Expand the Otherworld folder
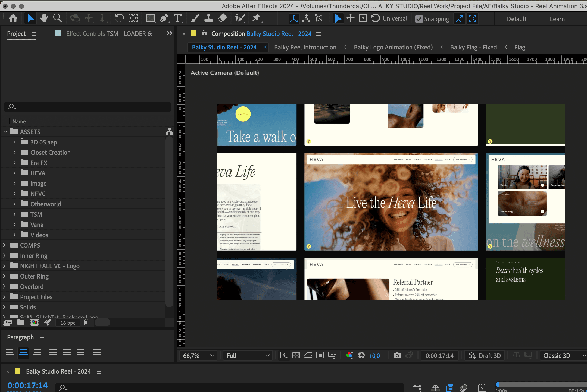 [14, 204]
